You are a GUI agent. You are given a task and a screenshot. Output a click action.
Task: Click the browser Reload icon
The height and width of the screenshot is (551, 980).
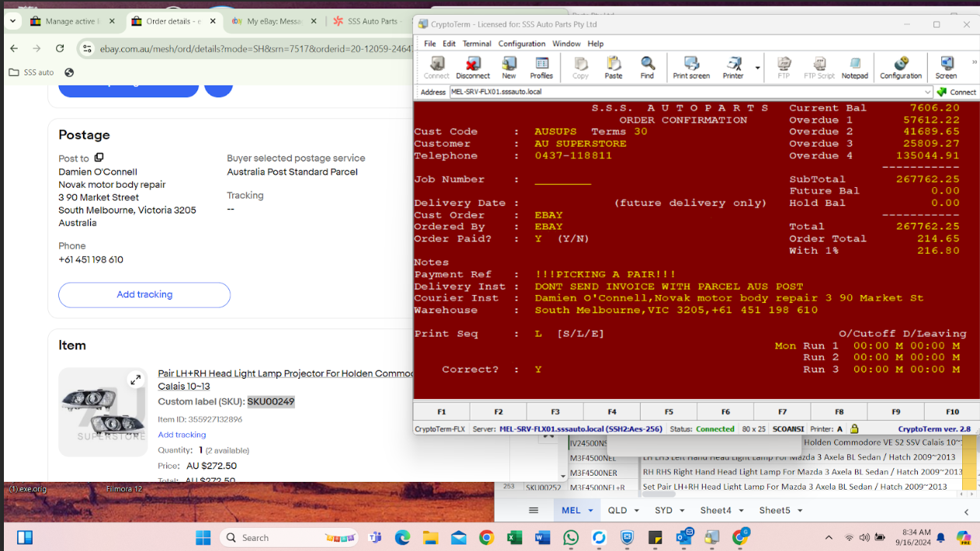pos(59,48)
